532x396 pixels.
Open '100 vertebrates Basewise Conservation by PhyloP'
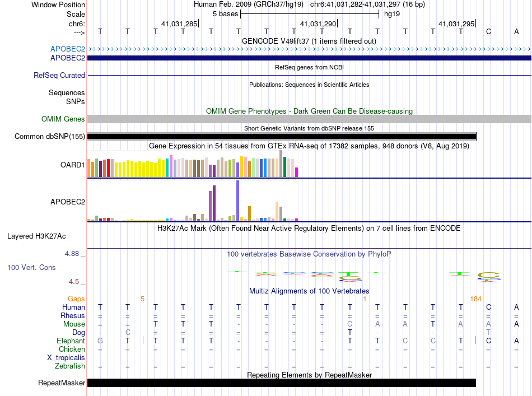pos(309,254)
